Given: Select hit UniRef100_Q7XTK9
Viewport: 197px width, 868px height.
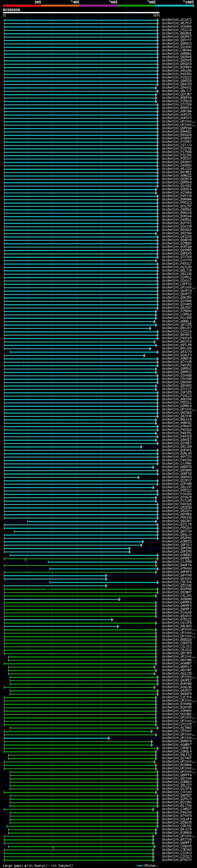Looking at the screenshot, I should tap(176, 104).
